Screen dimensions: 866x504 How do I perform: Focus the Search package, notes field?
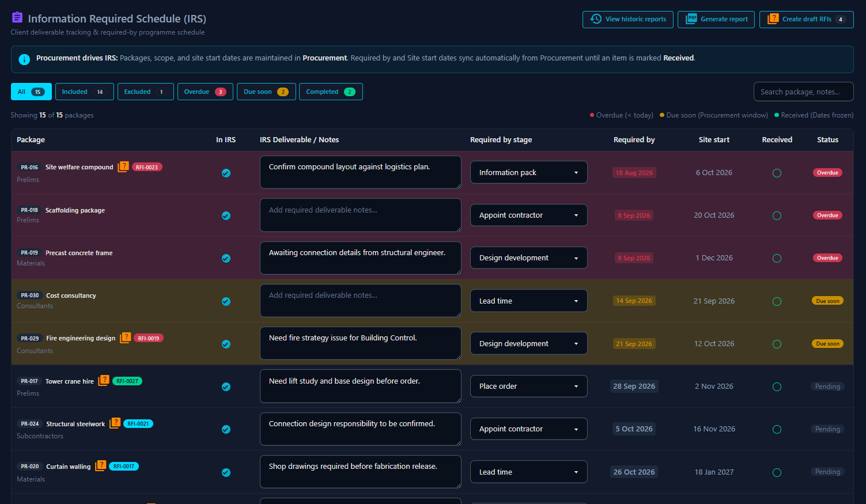click(803, 92)
